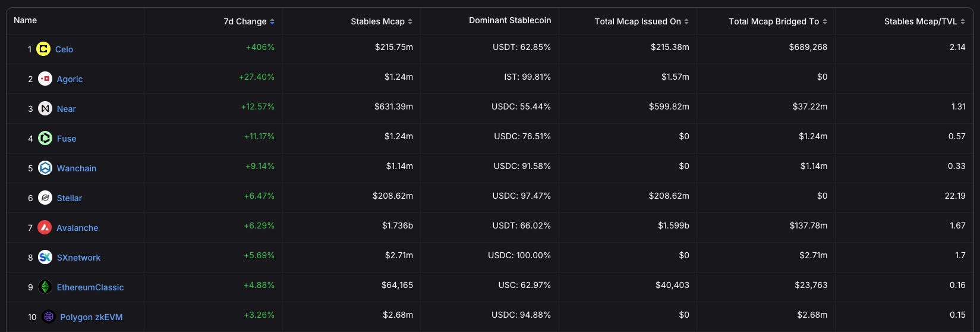Click the Agoric chain logo icon

pos(45,79)
